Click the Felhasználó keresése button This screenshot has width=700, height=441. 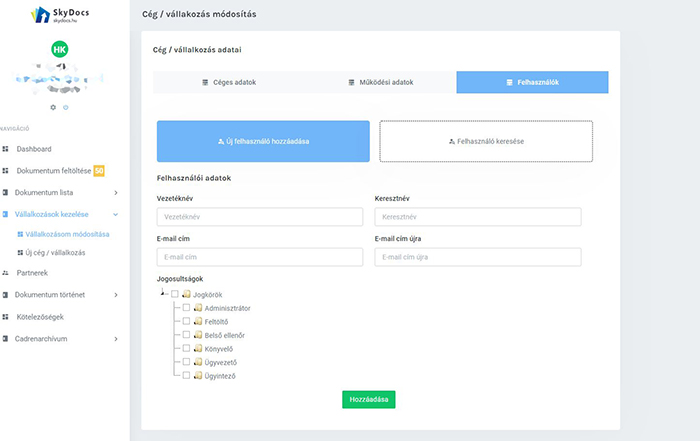tap(486, 141)
